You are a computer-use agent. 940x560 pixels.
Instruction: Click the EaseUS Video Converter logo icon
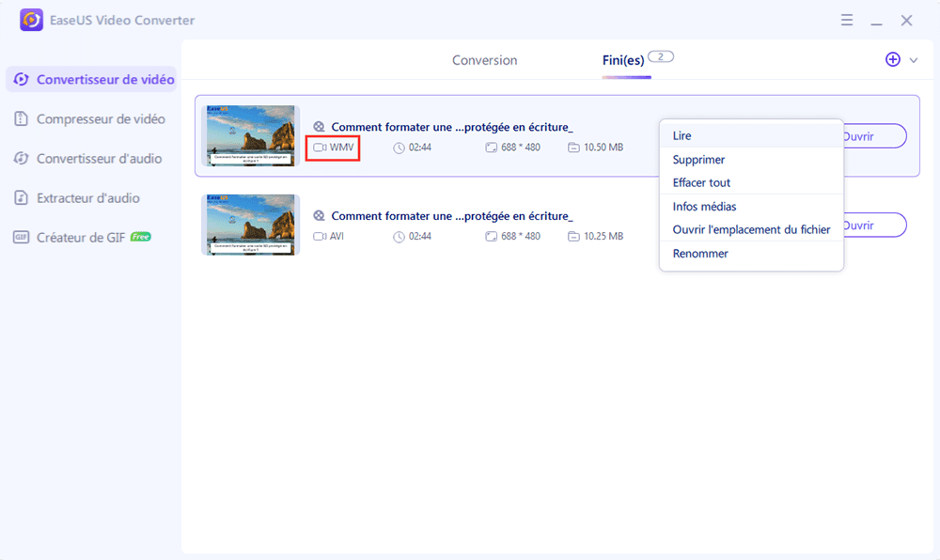[x=31, y=20]
